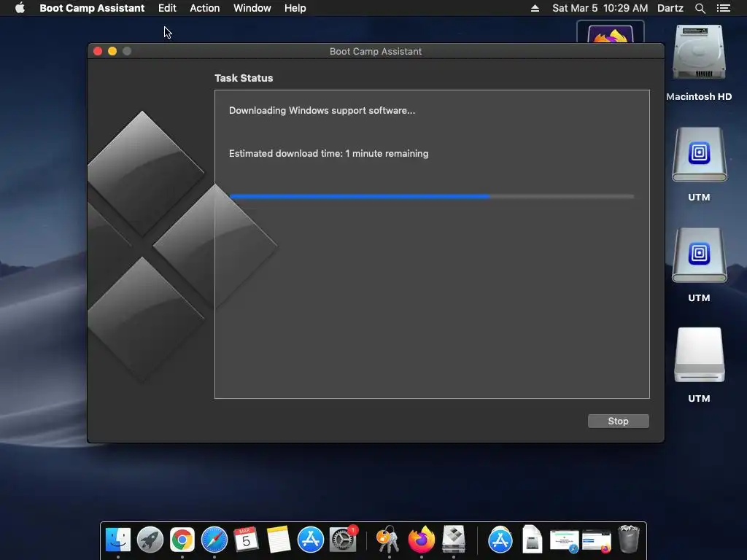Open Notification Center list icon

pyautogui.click(x=723, y=8)
